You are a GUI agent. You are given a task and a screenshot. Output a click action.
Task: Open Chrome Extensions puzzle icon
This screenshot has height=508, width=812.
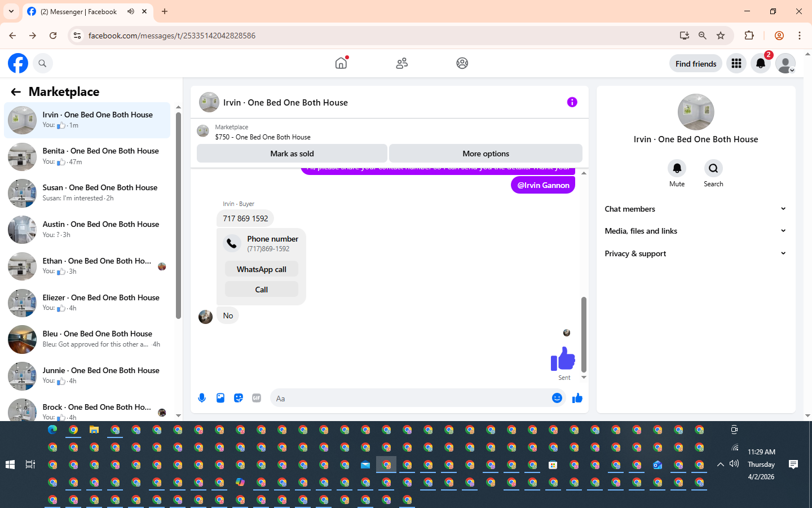coord(749,36)
